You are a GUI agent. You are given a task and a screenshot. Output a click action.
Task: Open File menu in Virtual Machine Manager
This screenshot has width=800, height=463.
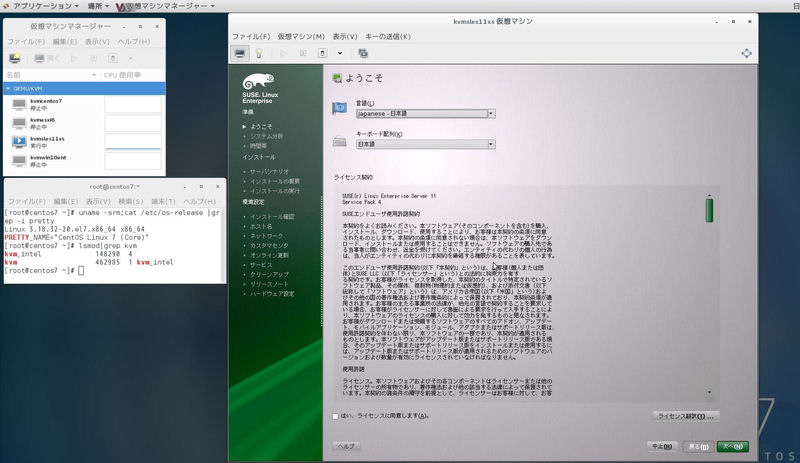coord(26,42)
